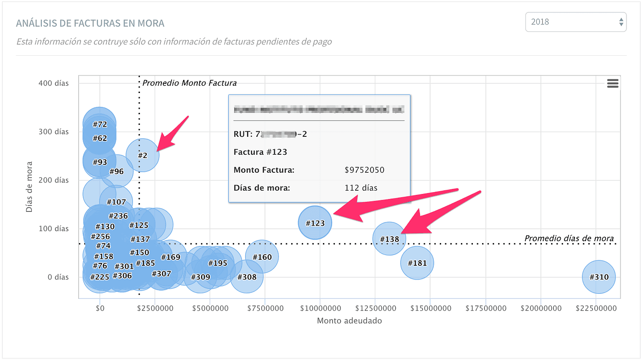
Task: Click the bubble labeled #72
Action: pyautogui.click(x=99, y=124)
